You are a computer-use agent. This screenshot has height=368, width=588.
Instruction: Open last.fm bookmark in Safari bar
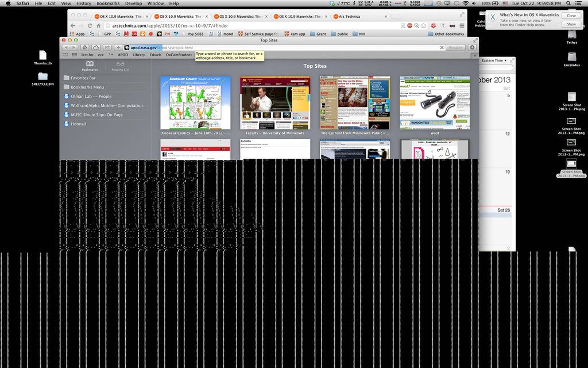point(87,55)
